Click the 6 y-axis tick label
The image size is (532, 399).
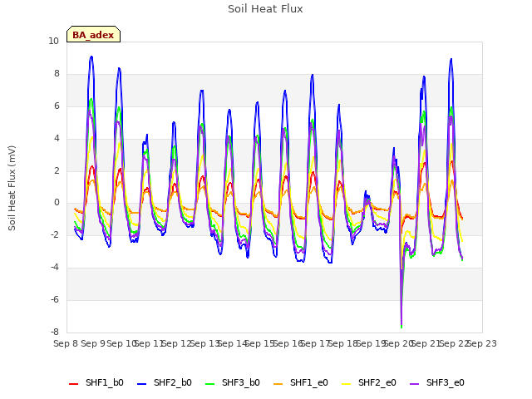click(x=57, y=106)
